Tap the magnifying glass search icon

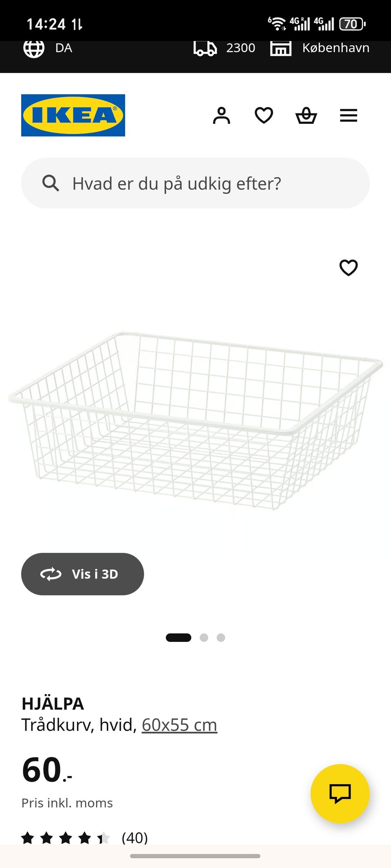(x=51, y=183)
